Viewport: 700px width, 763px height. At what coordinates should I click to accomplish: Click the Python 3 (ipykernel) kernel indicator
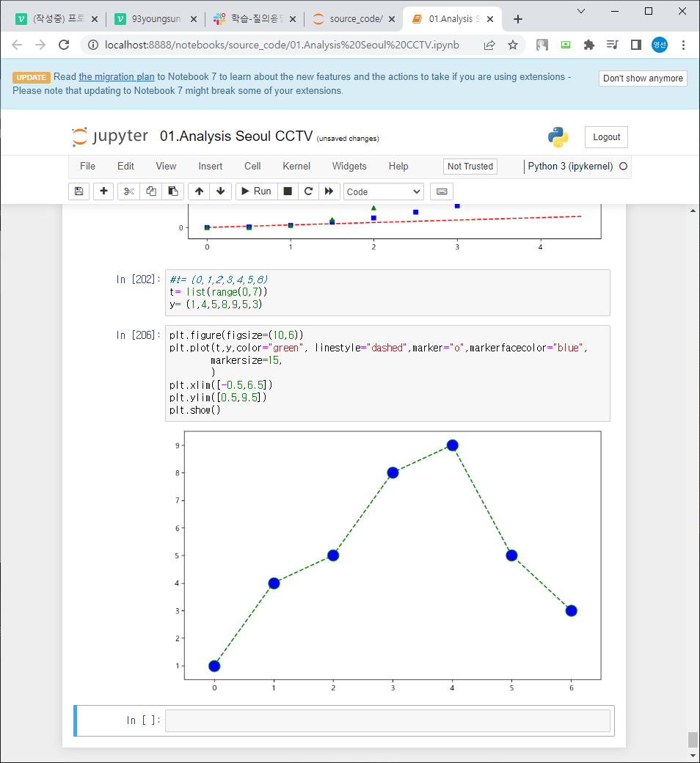click(x=570, y=167)
